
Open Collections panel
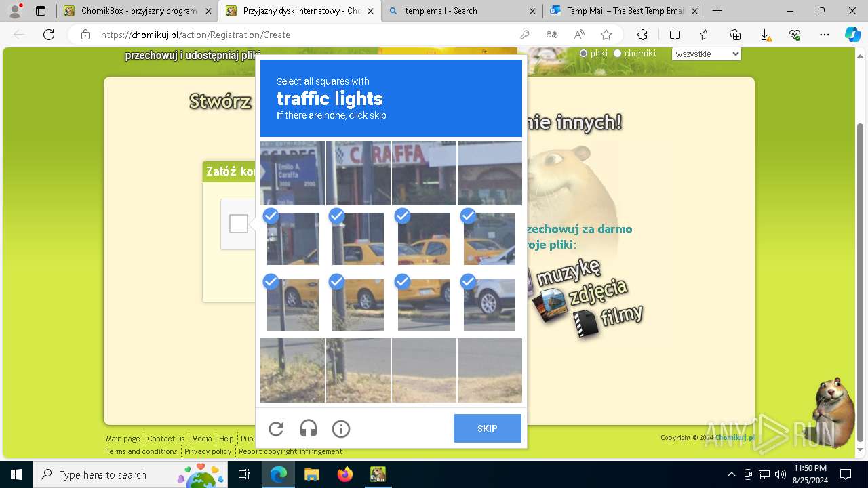735,35
